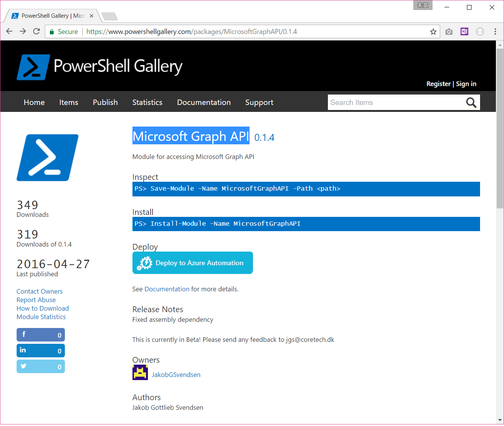Open the Chrome customization menu
This screenshot has height=426, width=504.
pyautogui.click(x=495, y=31)
